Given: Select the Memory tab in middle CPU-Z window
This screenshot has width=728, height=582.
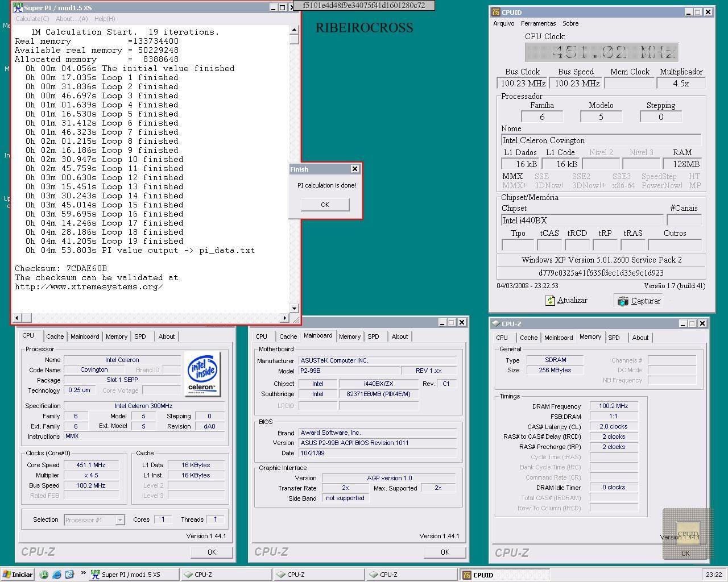Looking at the screenshot, I should pyautogui.click(x=350, y=336).
